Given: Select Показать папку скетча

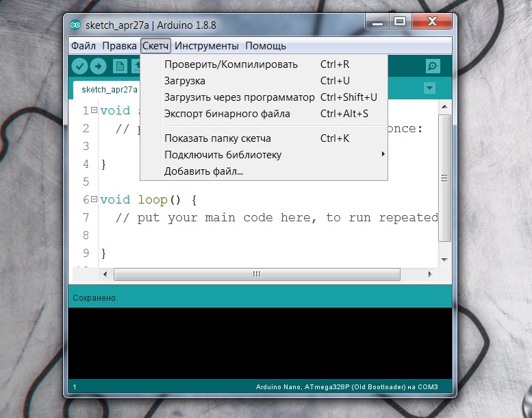Looking at the screenshot, I should coord(264,138).
